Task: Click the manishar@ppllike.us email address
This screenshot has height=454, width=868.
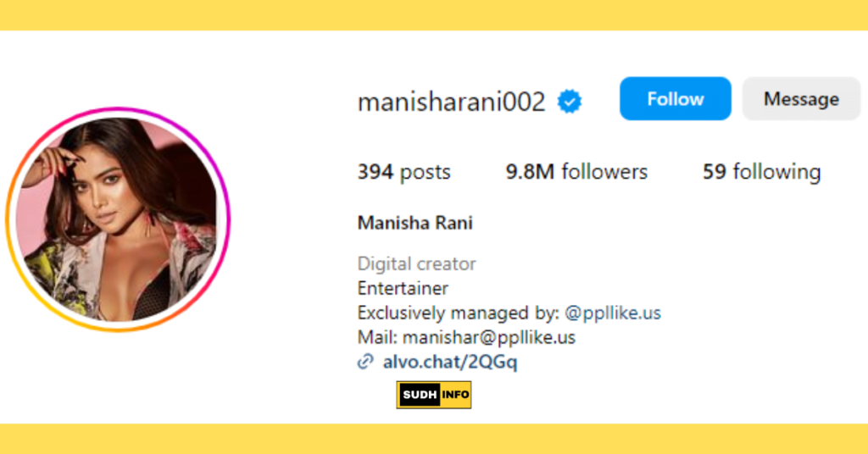Action: tap(489, 337)
